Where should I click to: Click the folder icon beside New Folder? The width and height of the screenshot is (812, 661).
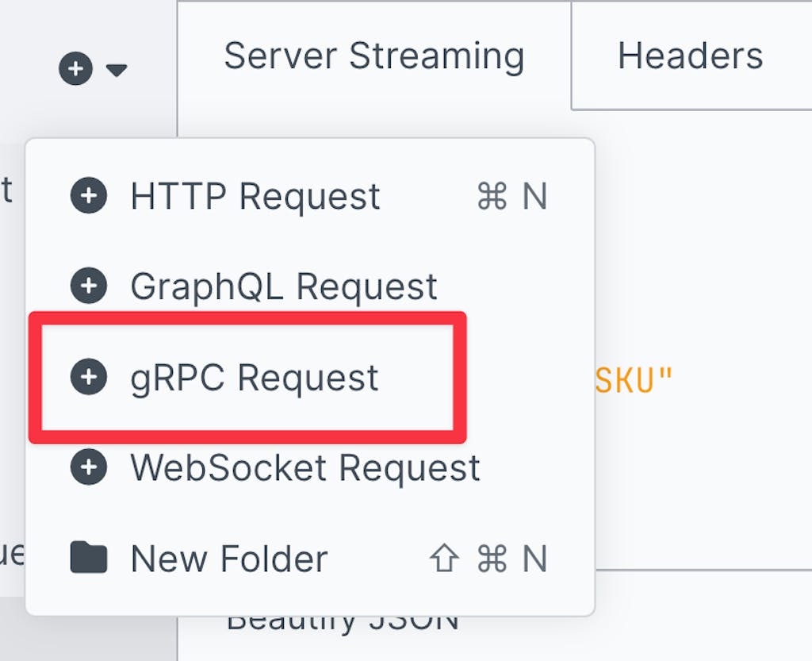89,558
